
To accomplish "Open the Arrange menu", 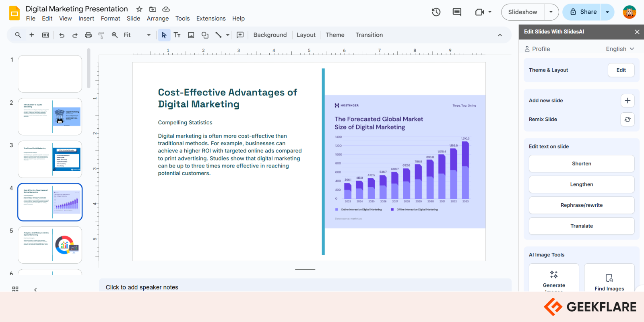I will (158, 19).
